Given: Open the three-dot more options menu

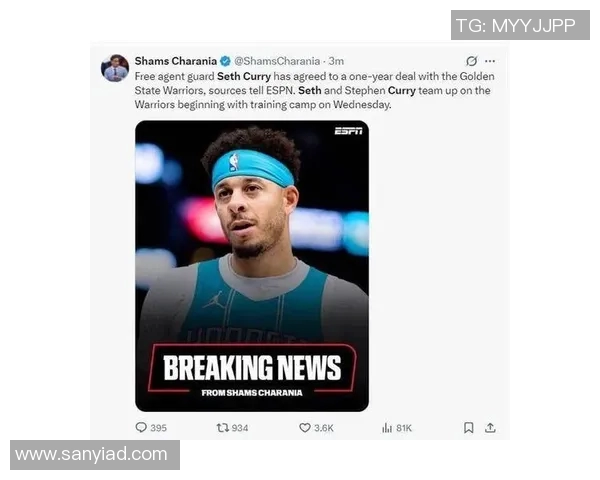Looking at the screenshot, I should coord(490,61).
